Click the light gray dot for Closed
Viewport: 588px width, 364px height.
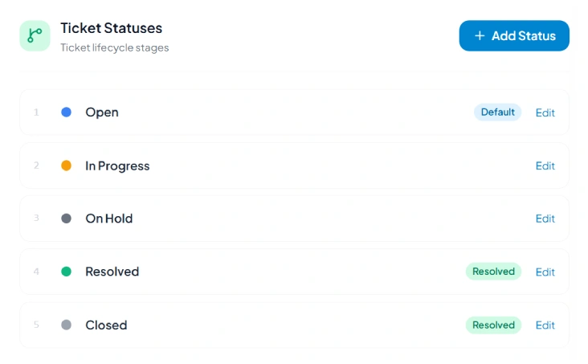click(67, 325)
